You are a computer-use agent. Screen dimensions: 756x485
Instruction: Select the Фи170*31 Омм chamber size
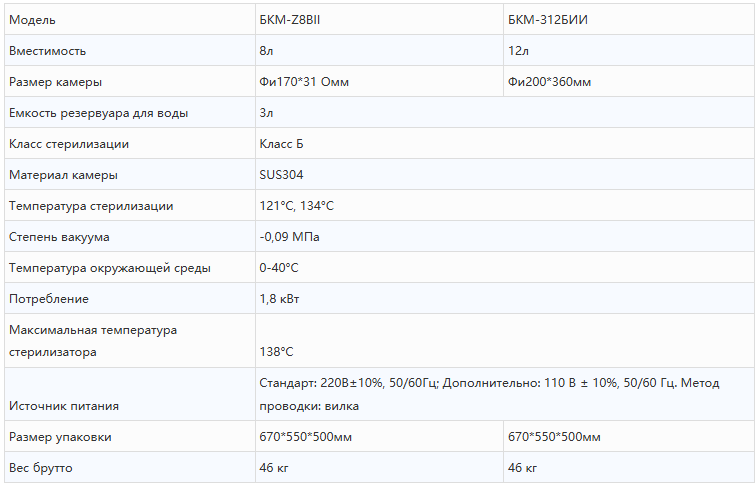coord(304,81)
